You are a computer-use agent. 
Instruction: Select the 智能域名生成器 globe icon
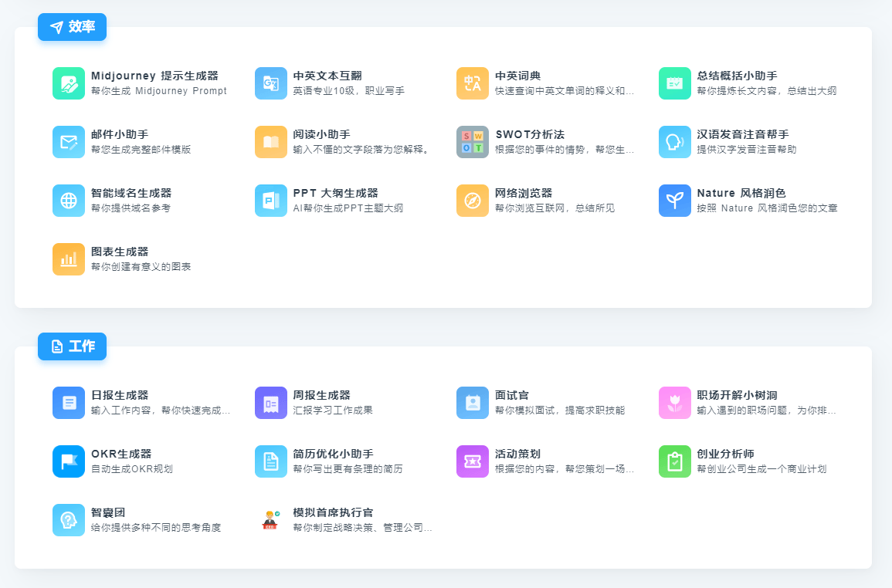pyautogui.click(x=68, y=200)
